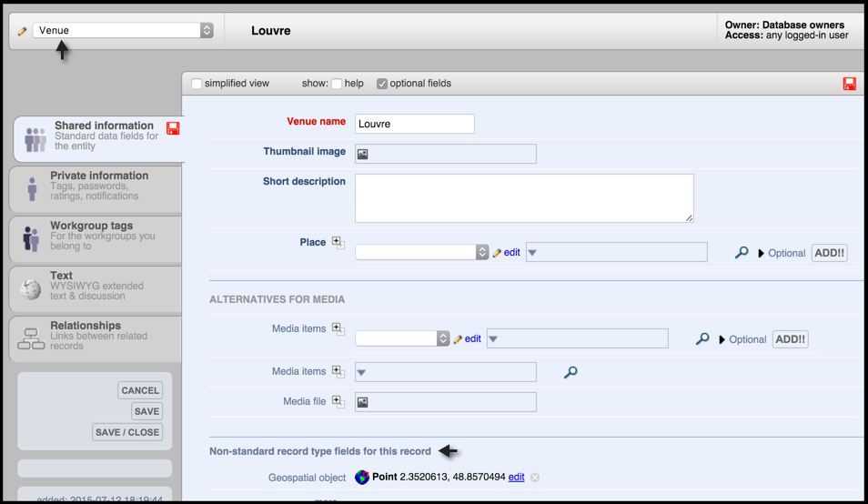Click the Non-standard record type fields heading
Screen dimensions: 868x504
click(320, 451)
